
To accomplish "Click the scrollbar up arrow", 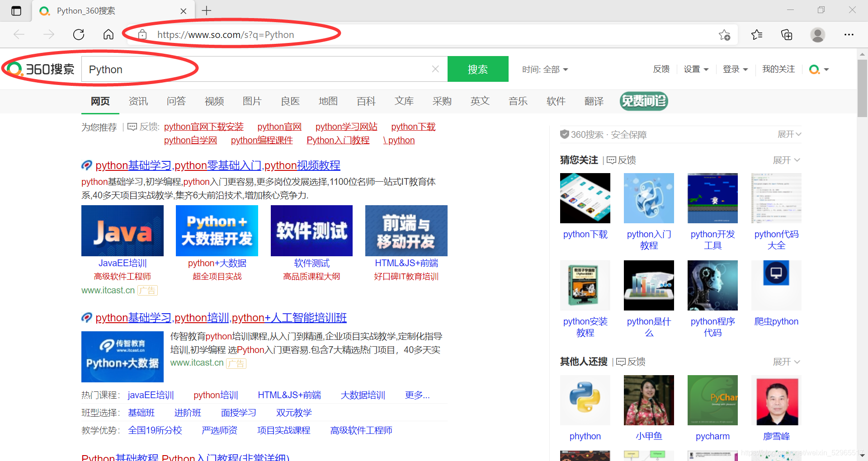I will coord(862,53).
